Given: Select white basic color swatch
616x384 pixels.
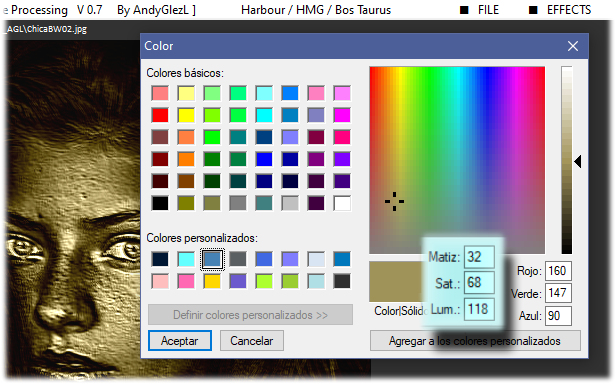Looking at the screenshot, I should coord(342,203).
